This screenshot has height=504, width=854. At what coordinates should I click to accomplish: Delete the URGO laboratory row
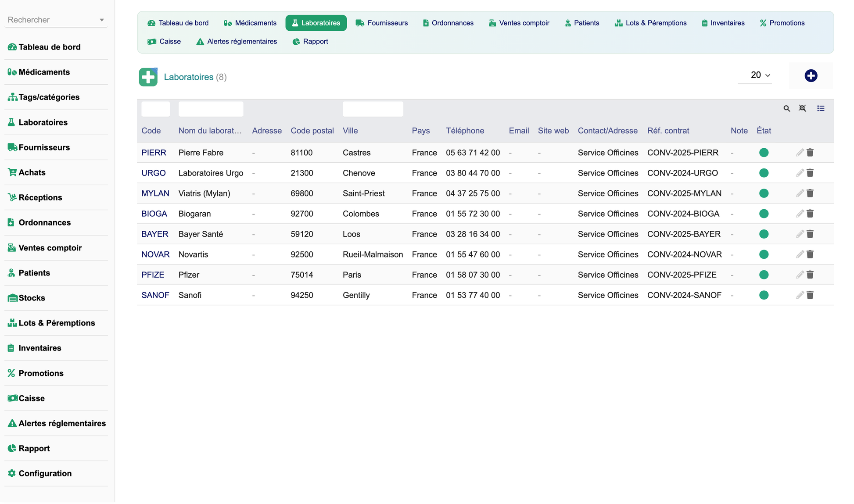[810, 173]
